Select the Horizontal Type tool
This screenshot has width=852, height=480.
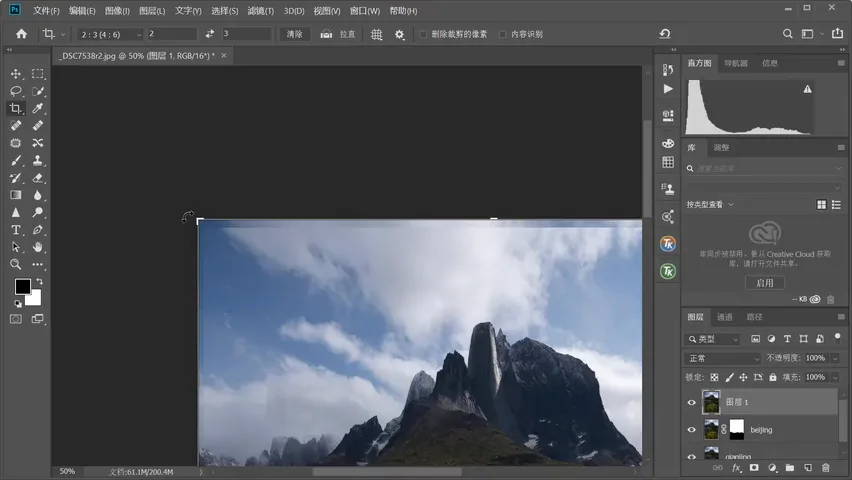point(16,229)
